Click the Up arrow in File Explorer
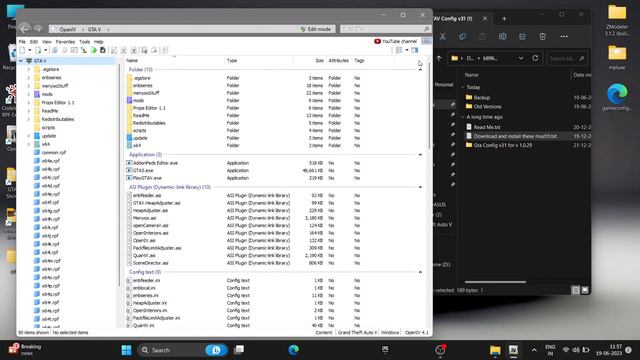Screen dimensions: 640x360 click(x=439, y=58)
